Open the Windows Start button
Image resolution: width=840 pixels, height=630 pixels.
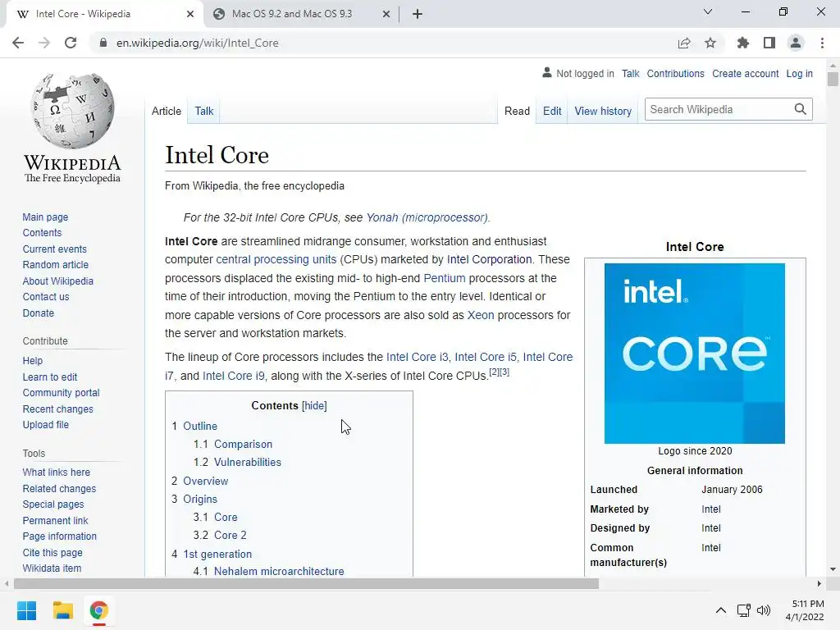click(x=27, y=610)
